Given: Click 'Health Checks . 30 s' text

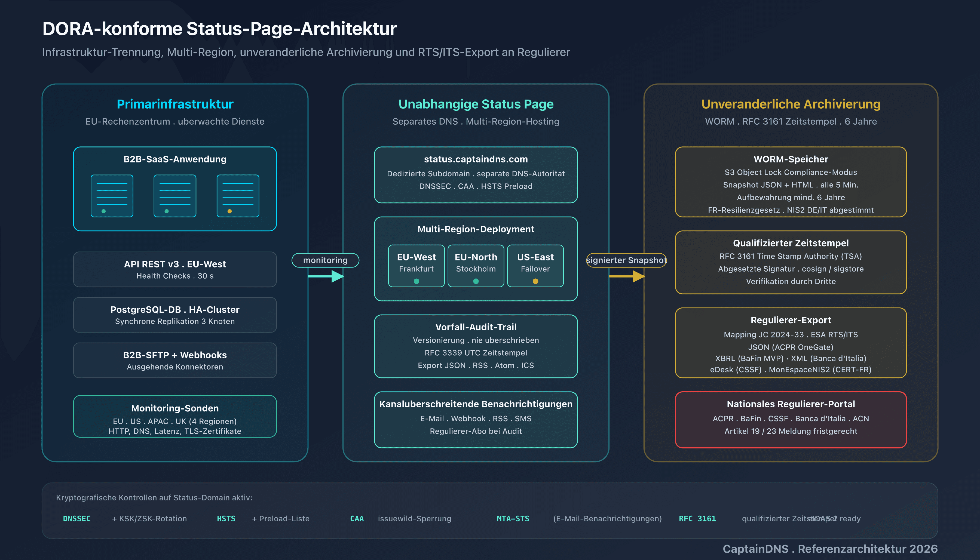Looking at the screenshot, I should [175, 276].
